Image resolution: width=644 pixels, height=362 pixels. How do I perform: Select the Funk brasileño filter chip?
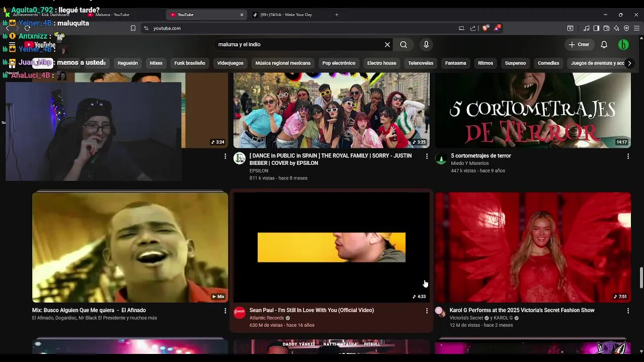[190, 63]
